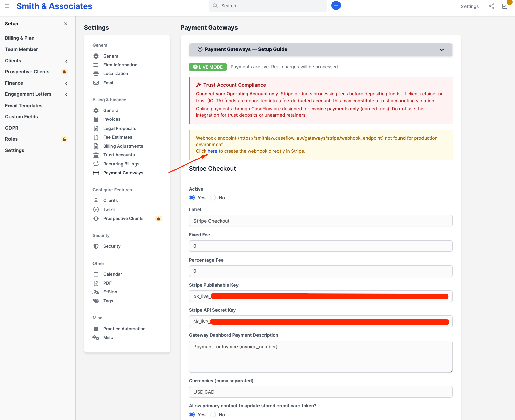This screenshot has height=420, width=515.
Task: Click the Firm Information lines icon
Action: coord(96,65)
